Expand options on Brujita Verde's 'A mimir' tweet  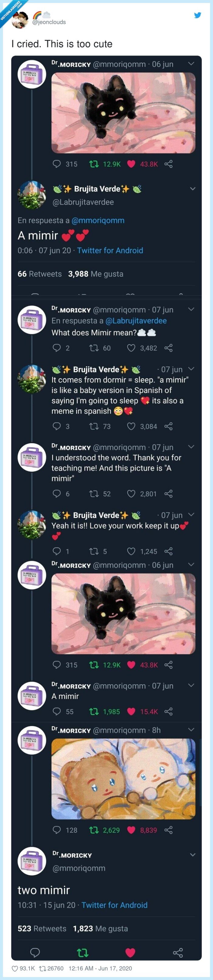(192, 188)
